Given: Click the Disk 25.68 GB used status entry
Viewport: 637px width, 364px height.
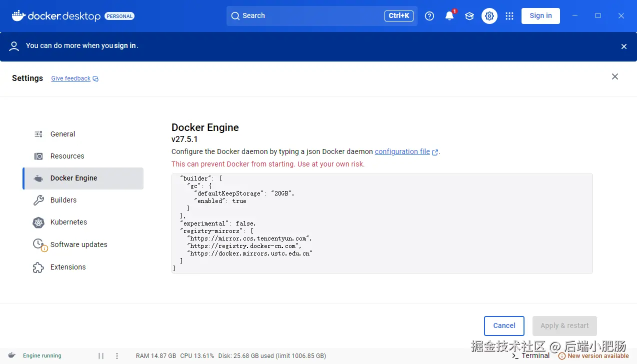Looking at the screenshot, I should point(272,356).
